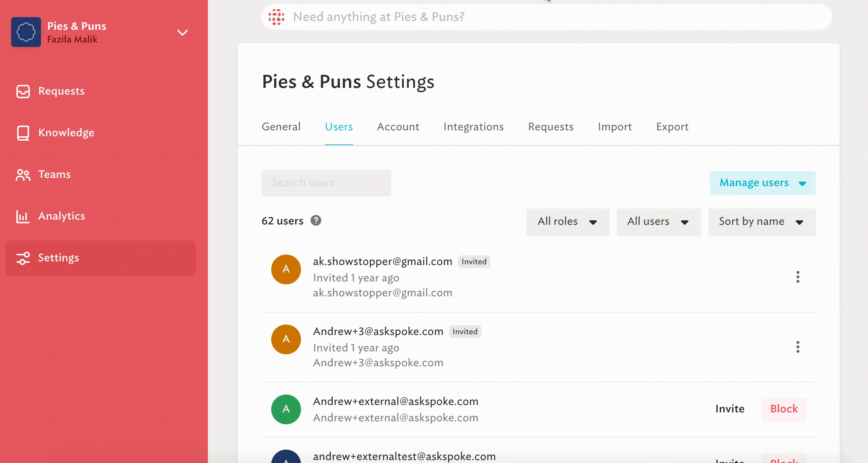Screen dimensions: 868x463
Task: Click the Requests inbox icon
Action: click(x=23, y=91)
